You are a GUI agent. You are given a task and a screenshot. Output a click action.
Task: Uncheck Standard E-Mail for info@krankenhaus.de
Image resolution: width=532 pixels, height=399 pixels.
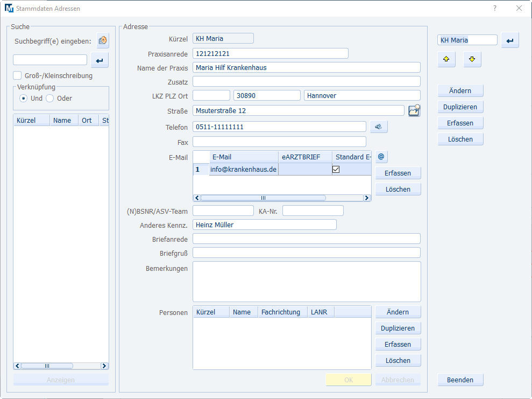coord(336,169)
